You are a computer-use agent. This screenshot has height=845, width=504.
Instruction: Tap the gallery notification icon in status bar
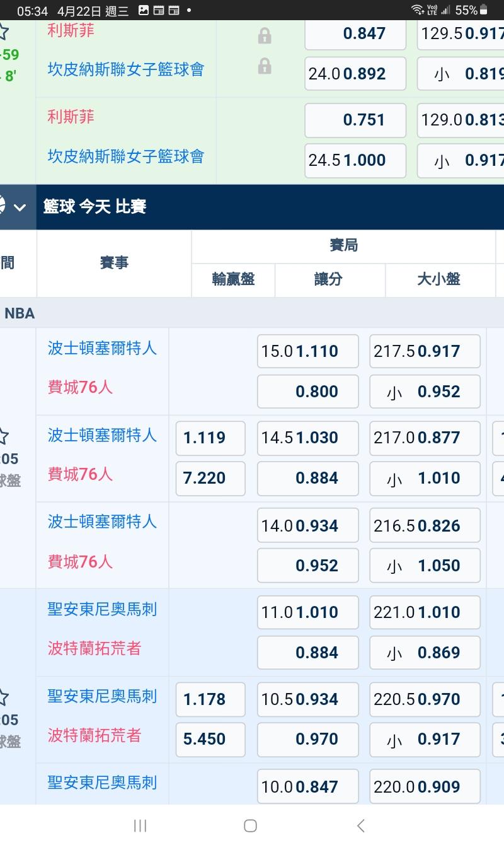(143, 10)
